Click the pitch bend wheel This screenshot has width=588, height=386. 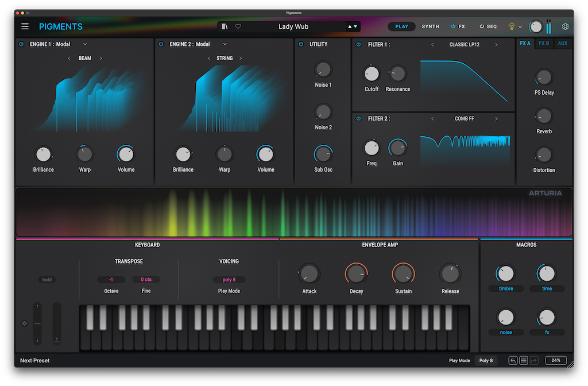[37, 323]
